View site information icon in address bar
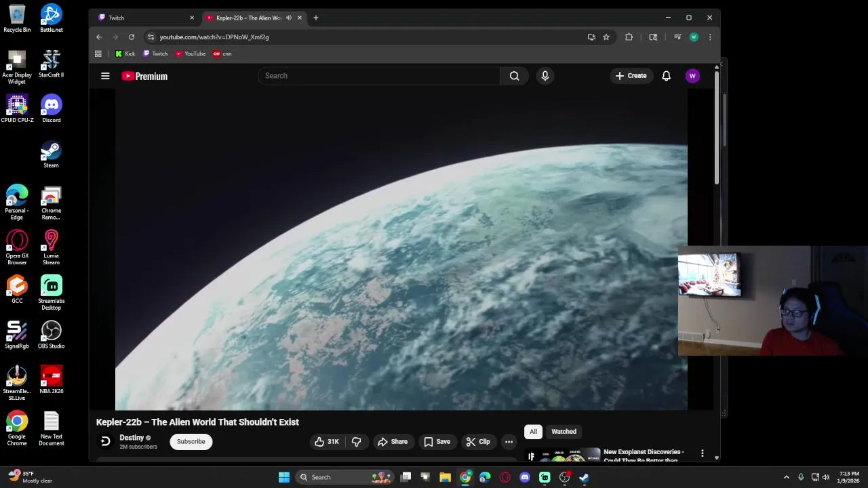 [151, 37]
